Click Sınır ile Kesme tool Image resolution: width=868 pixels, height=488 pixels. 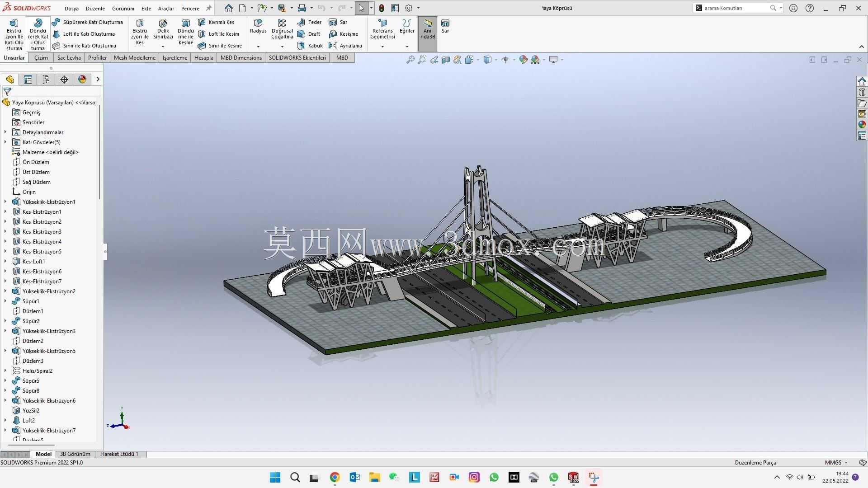tap(220, 46)
